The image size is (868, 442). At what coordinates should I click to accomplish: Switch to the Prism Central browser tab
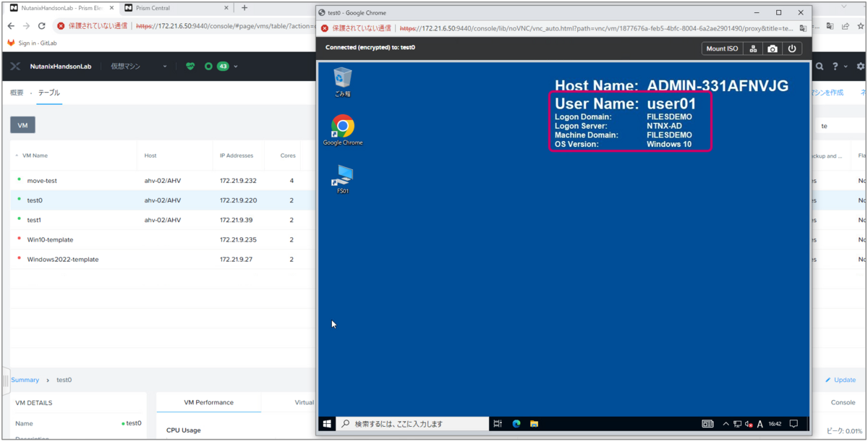point(176,8)
